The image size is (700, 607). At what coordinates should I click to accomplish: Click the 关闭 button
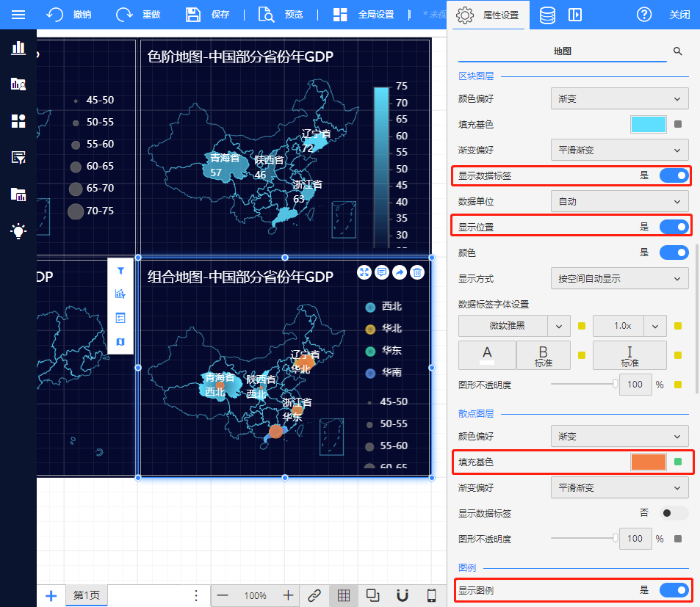[x=679, y=15]
